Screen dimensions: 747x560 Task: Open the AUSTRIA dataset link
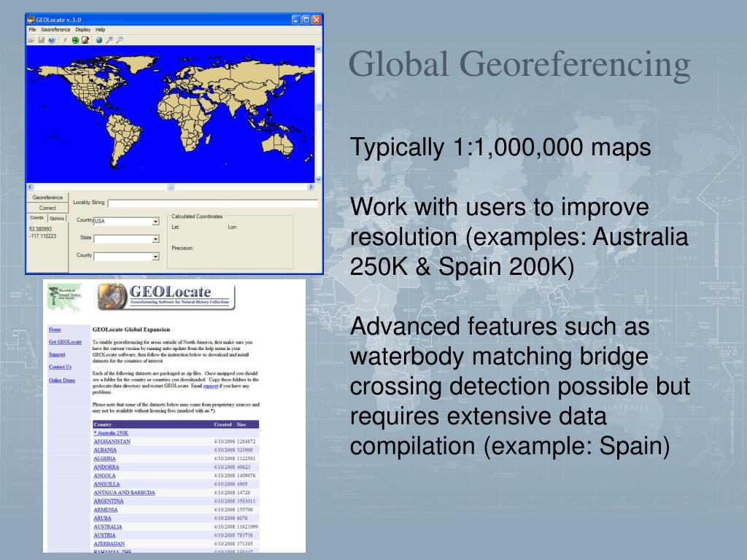pyautogui.click(x=104, y=535)
